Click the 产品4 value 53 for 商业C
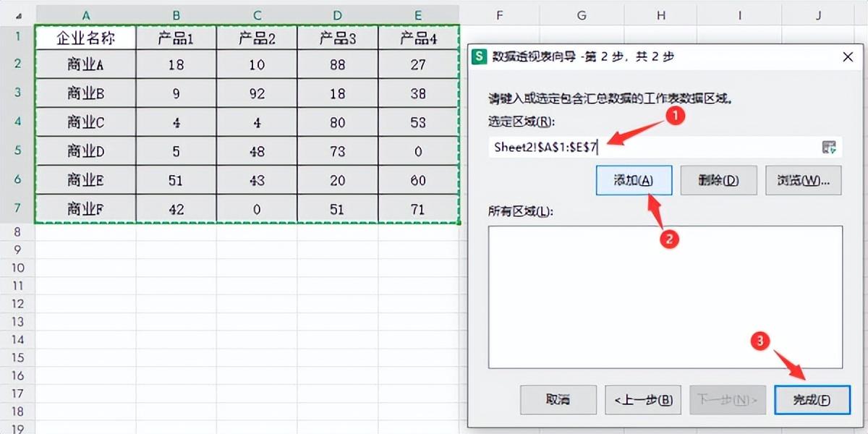This screenshot has width=868, height=434. tap(419, 122)
